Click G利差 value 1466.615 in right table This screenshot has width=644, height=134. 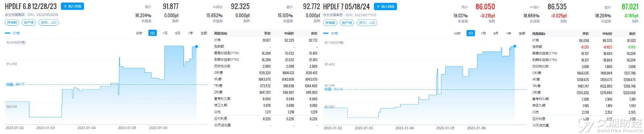(x=583, y=73)
